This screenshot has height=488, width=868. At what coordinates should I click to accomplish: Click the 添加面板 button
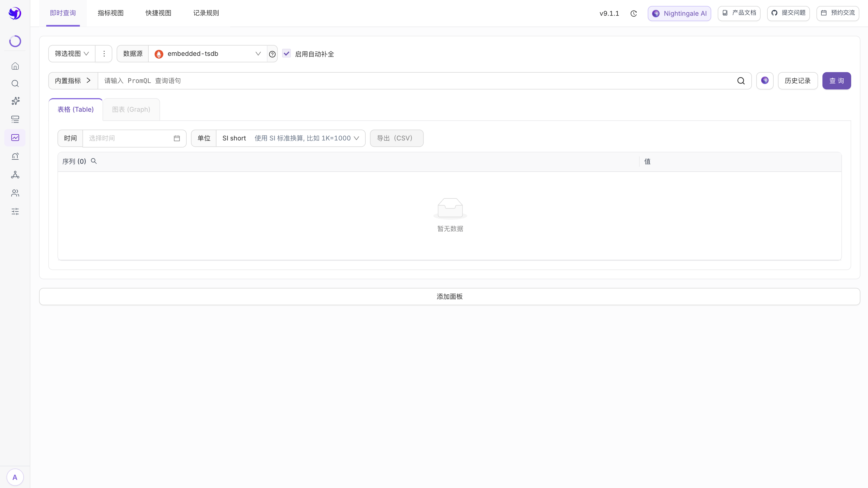(x=449, y=297)
